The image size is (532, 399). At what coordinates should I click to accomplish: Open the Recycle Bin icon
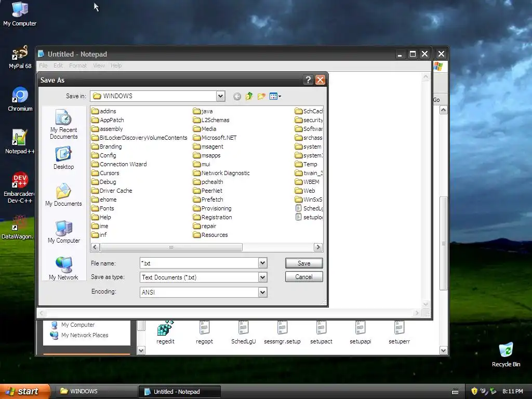pos(506,354)
